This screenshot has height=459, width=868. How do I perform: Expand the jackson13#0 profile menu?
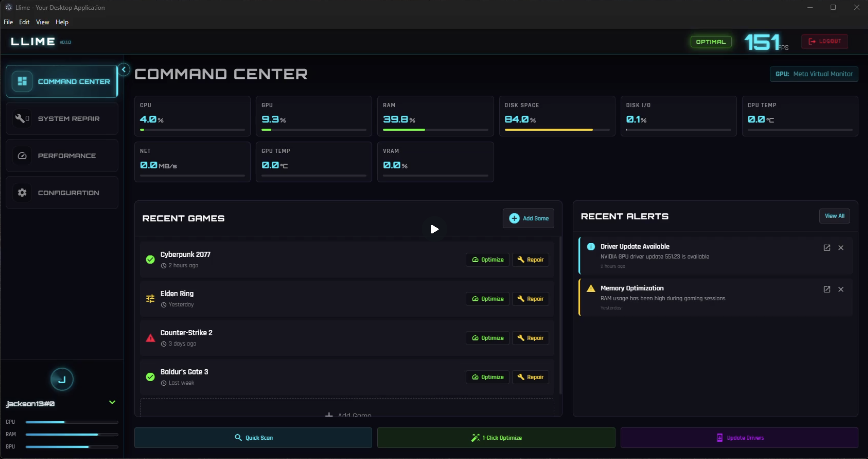pos(113,402)
